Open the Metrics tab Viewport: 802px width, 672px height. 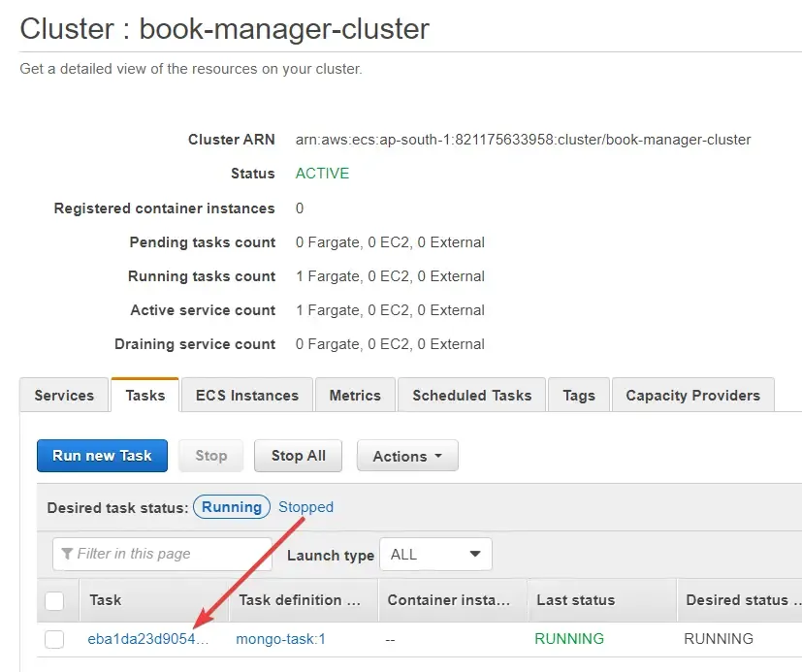click(x=355, y=395)
